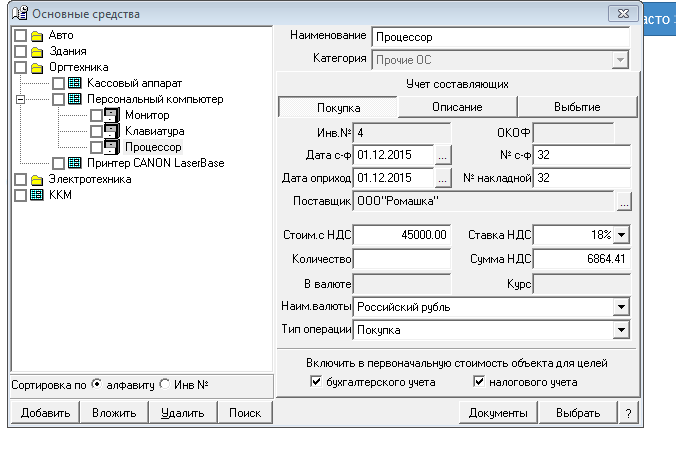Click the Добавить button

click(x=45, y=413)
